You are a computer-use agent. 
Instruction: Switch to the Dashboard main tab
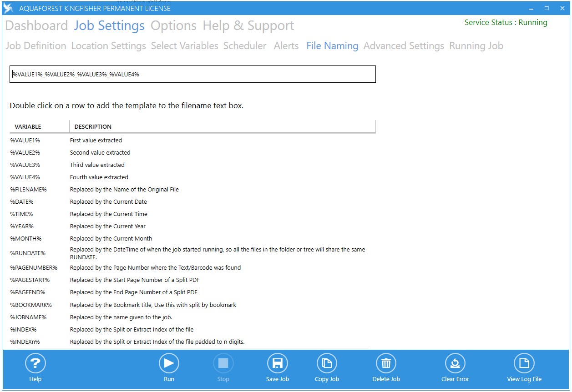coord(36,26)
